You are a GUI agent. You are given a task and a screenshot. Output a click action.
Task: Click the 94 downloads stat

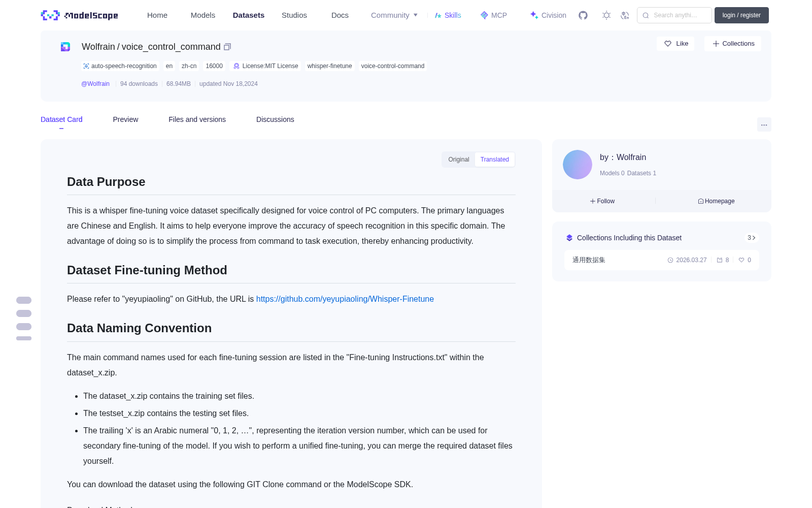pyautogui.click(x=139, y=84)
